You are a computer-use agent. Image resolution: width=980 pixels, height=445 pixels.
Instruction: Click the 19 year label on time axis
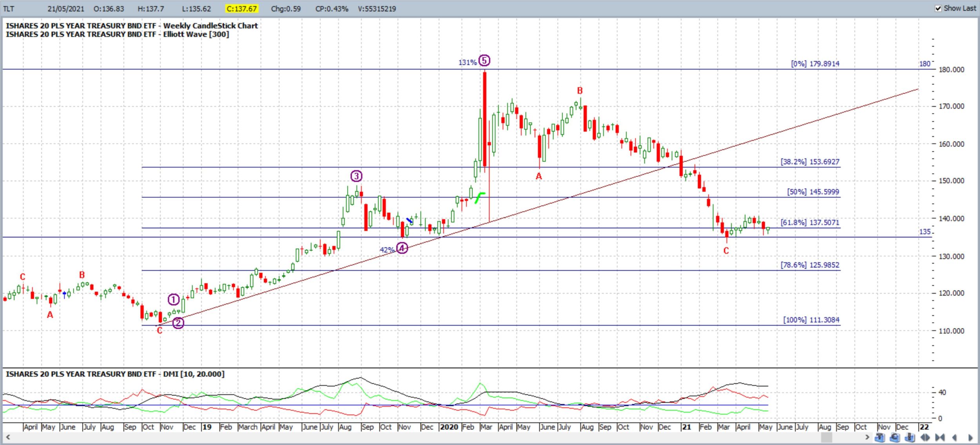coord(207,427)
